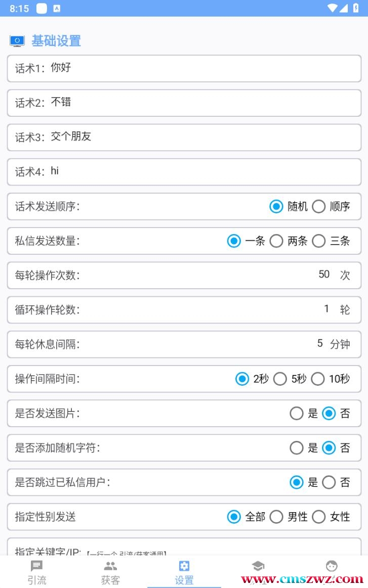Select 顺序 for 话术发送顺序
Screen dimensions: 368x588
tap(319, 206)
